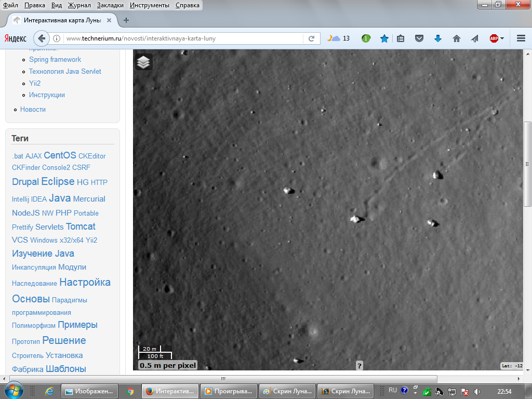Show site information icon in address bar
Image resolution: width=532 pixels, height=399 pixels.
[x=57, y=38]
